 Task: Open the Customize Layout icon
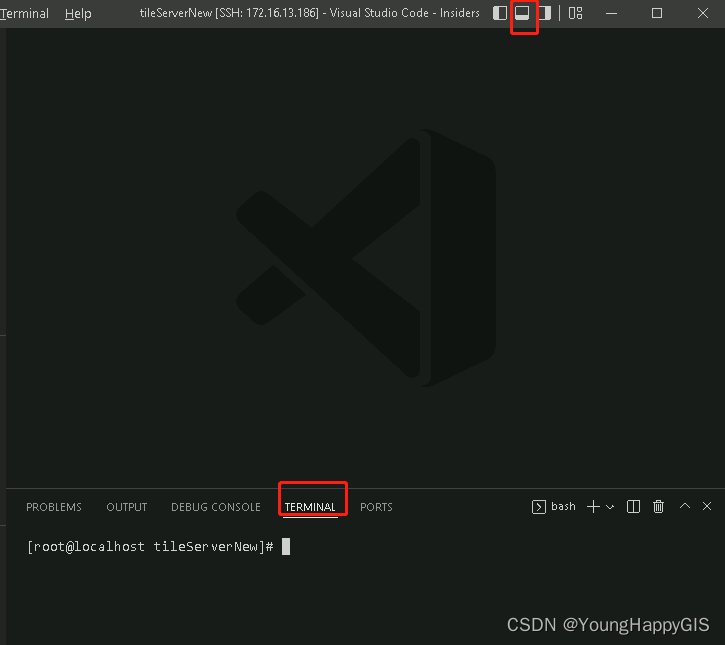point(575,13)
